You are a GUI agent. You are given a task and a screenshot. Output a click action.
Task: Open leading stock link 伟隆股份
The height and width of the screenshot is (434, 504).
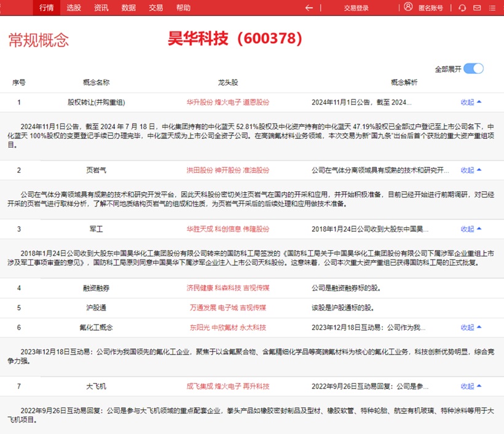pos(256,229)
